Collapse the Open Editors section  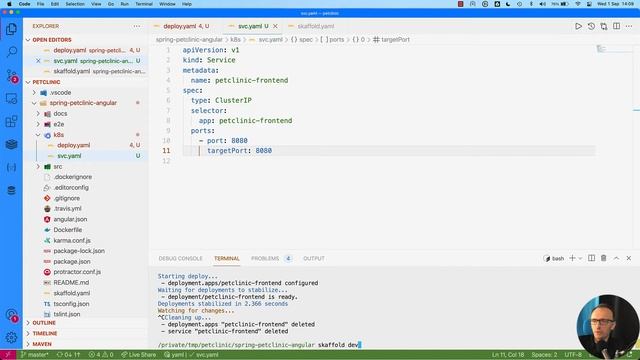28,40
